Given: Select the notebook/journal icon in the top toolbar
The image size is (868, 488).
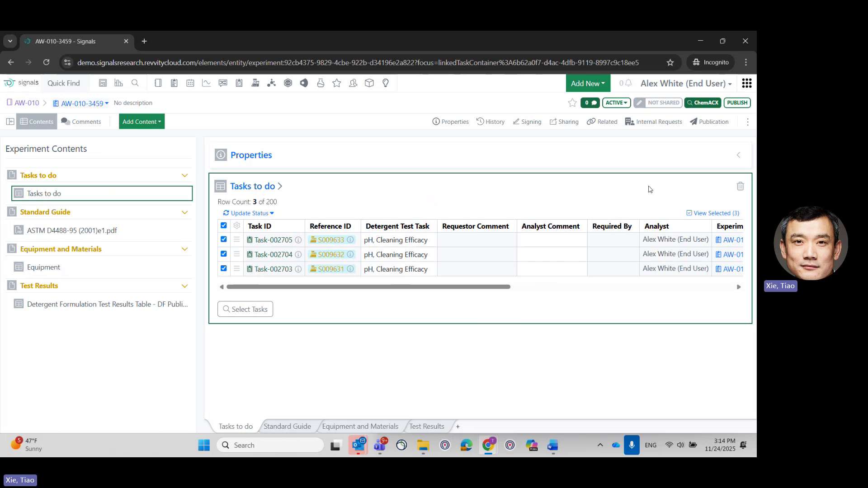Looking at the screenshot, I should coord(158,83).
